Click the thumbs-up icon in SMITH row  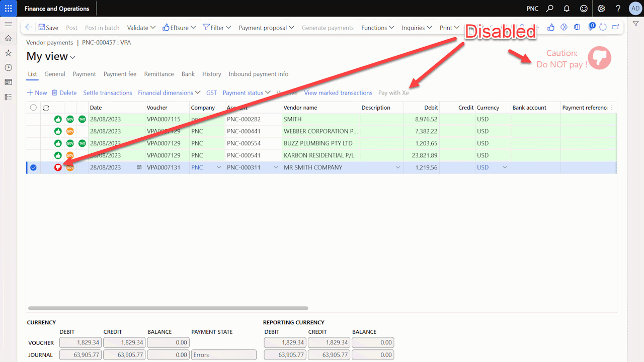58,119
